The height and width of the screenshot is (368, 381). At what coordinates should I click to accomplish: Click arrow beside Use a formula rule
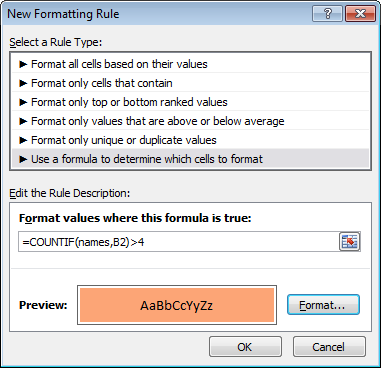(23, 159)
